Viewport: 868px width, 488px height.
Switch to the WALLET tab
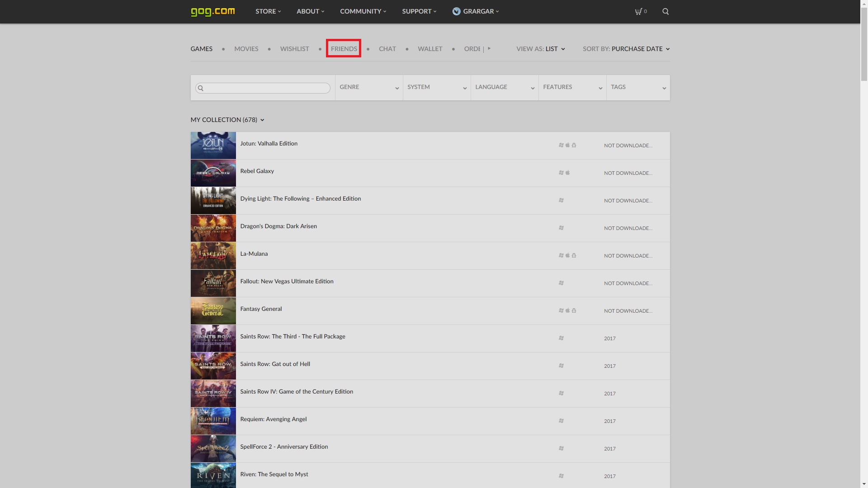click(430, 49)
